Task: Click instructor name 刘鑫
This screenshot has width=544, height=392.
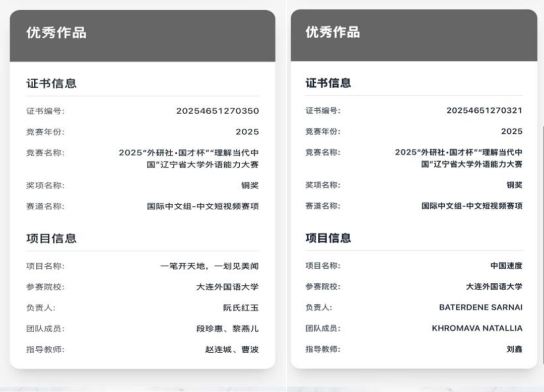Action: click(514, 349)
